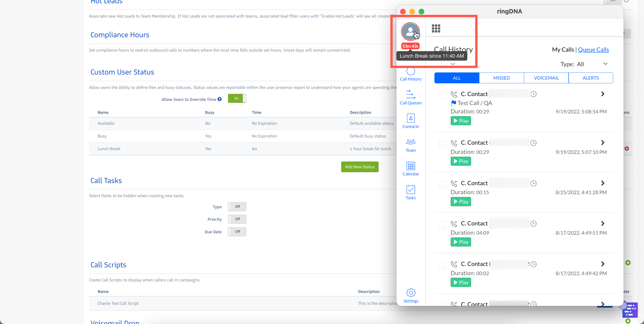The image size is (644, 324).
Task: Check the first C. Contact call checkbox
Action: (x=442, y=95)
